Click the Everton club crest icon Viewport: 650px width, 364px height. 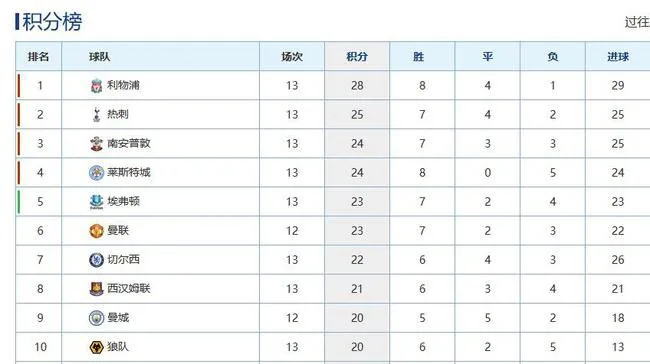coord(96,202)
